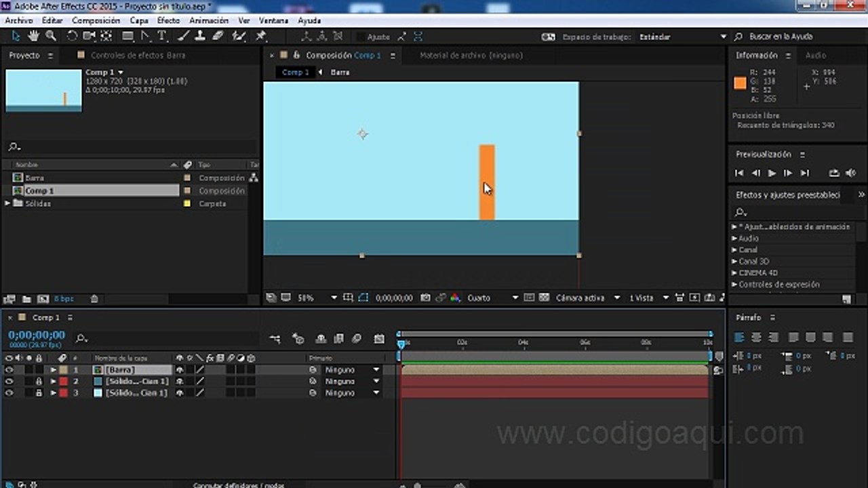
Task: Open the 1 Vista layout dropdown
Action: point(648,298)
